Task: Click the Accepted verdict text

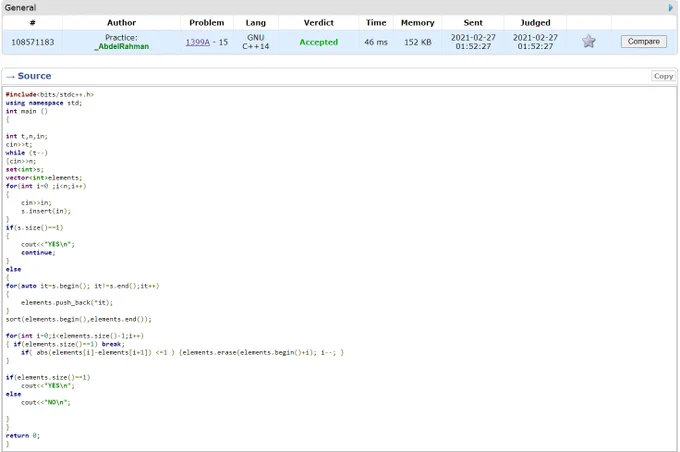Action: click(318, 42)
